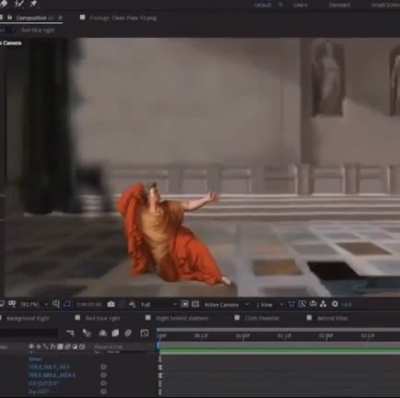Image resolution: width=400 pixels, height=398 pixels.
Task: Click the magnifier icon in viewer footer
Action: (56, 304)
